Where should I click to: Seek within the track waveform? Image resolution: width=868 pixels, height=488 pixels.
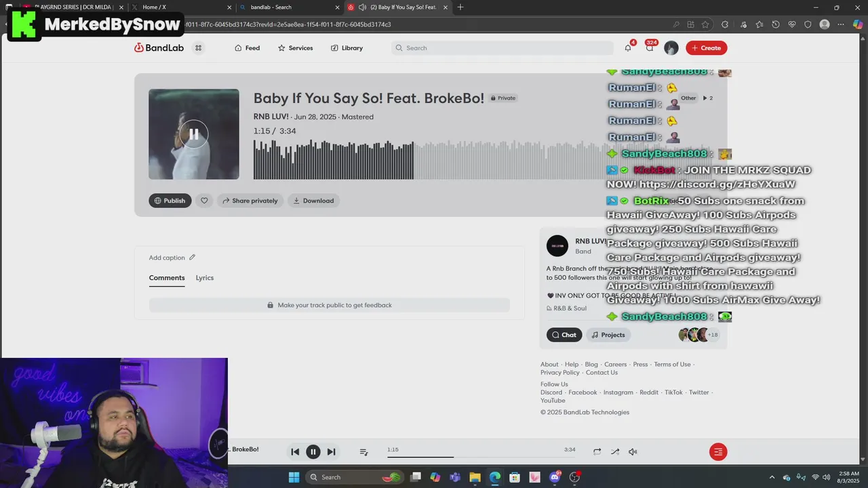tap(481, 160)
